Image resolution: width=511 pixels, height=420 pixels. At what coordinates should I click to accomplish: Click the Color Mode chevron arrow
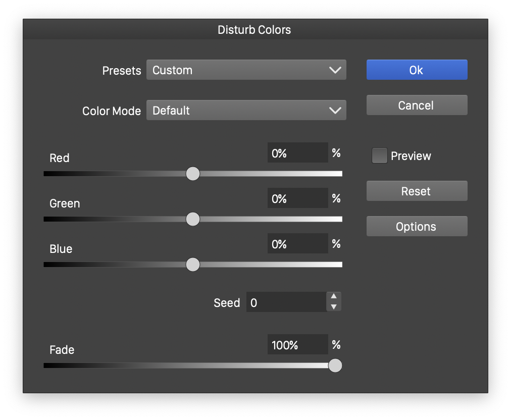click(x=335, y=110)
